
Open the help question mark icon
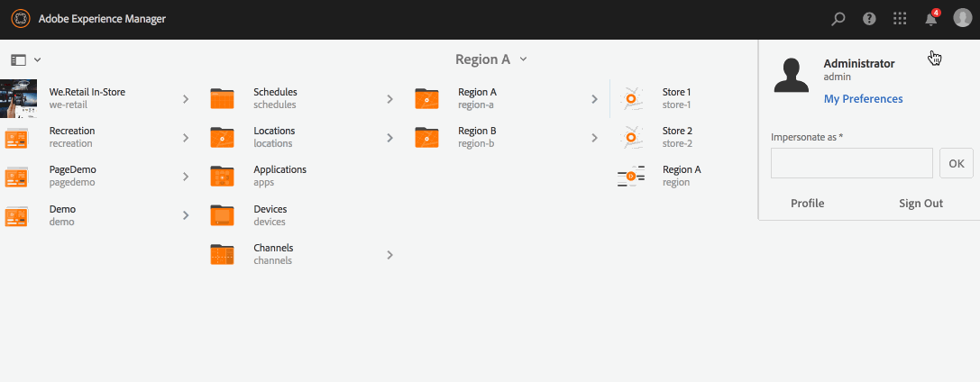[869, 19]
